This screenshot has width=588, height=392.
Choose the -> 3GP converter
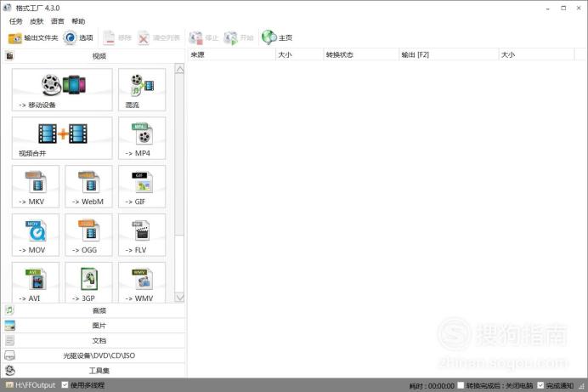pyautogui.click(x=88, y=282)
